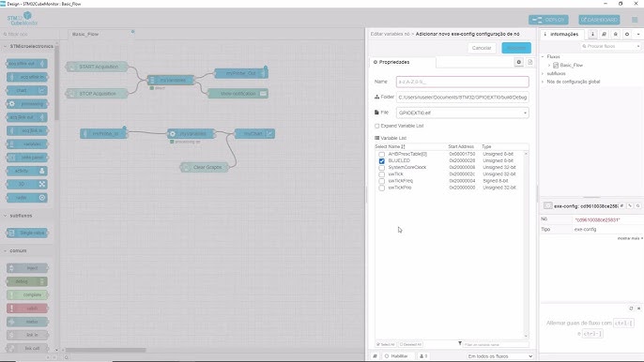644x362 pixels.
Task: Click the Name input field
Action: [x=463, y=82]
